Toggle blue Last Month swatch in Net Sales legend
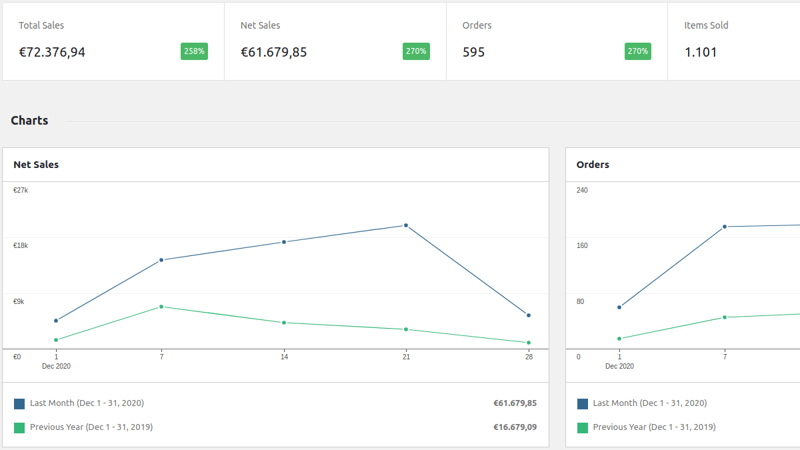800x450 pixels. point(19,404)
